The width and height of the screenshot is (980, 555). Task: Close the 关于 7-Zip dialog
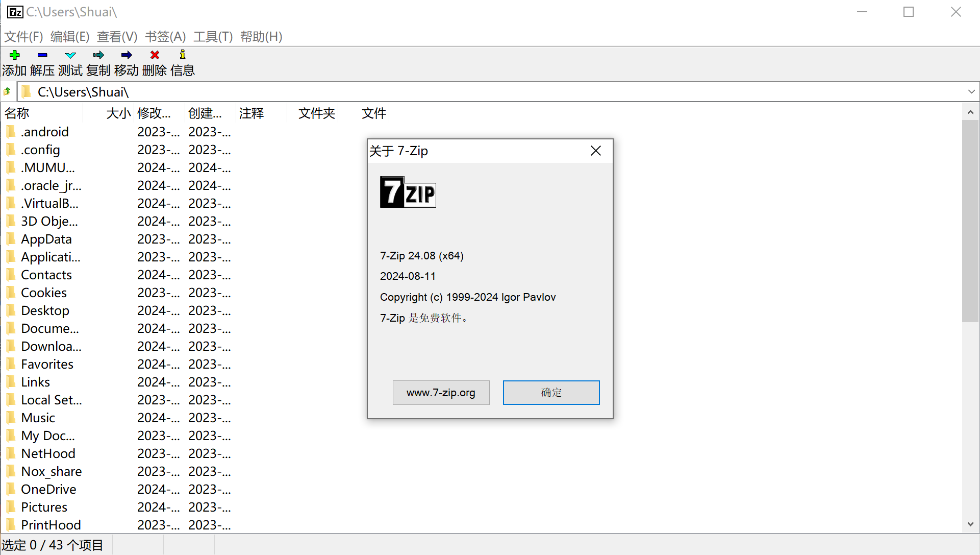pyautogui.click(x=595, y=151)
